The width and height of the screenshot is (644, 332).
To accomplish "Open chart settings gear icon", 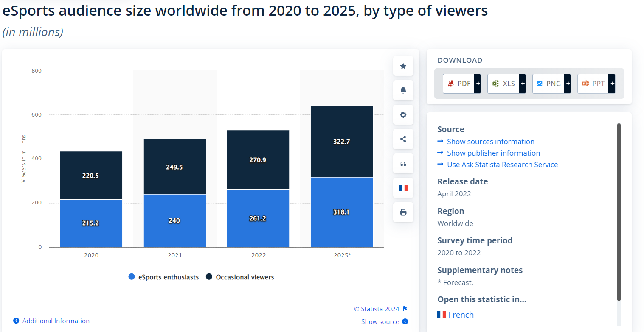I will (x=403, y=115).
